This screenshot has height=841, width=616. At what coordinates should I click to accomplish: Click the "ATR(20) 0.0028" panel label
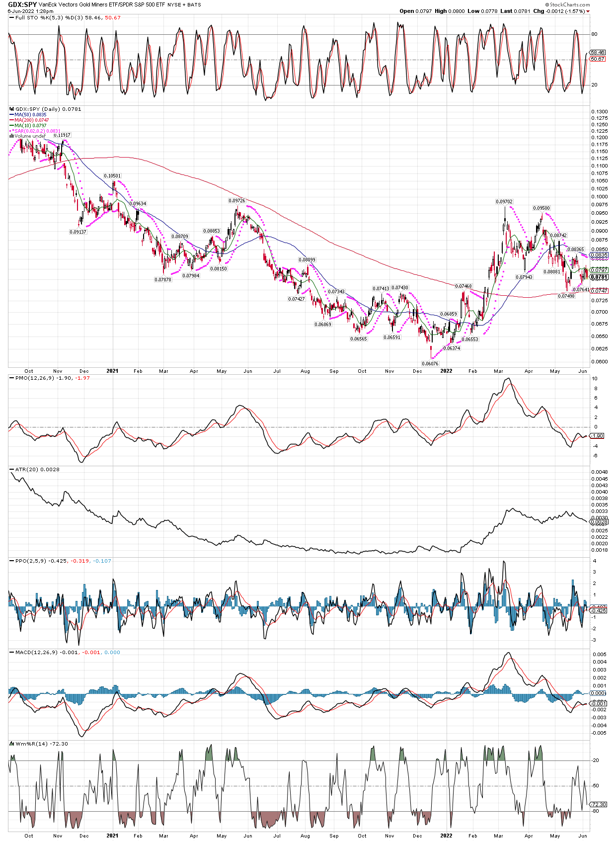coord(37,470)
